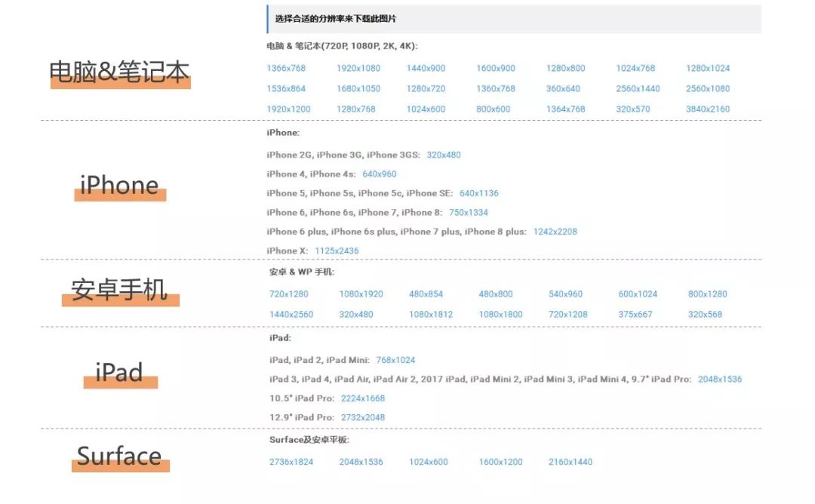Click the 750x1334 iPhone 8 link
Screen dimensions: 815x504
(469, 213)
